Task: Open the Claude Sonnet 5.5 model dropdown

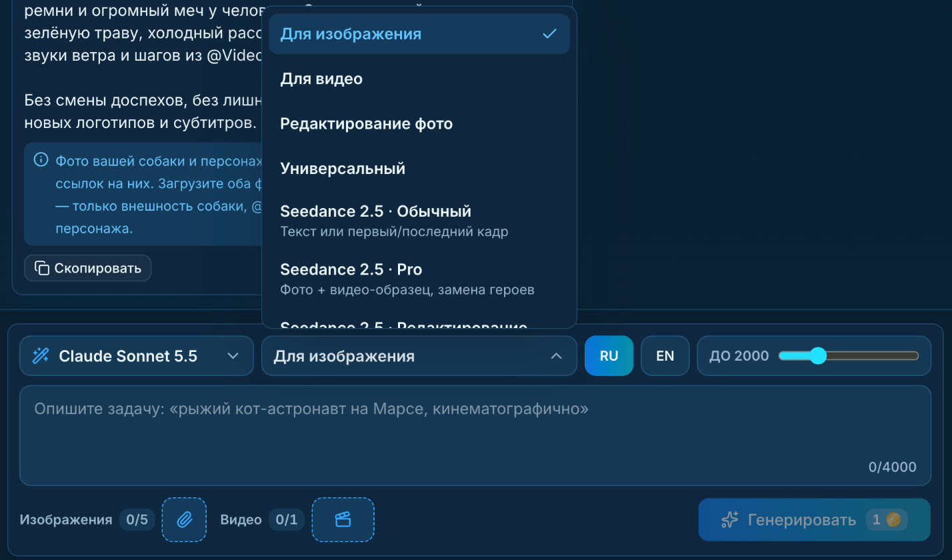Action: point(137,355)
